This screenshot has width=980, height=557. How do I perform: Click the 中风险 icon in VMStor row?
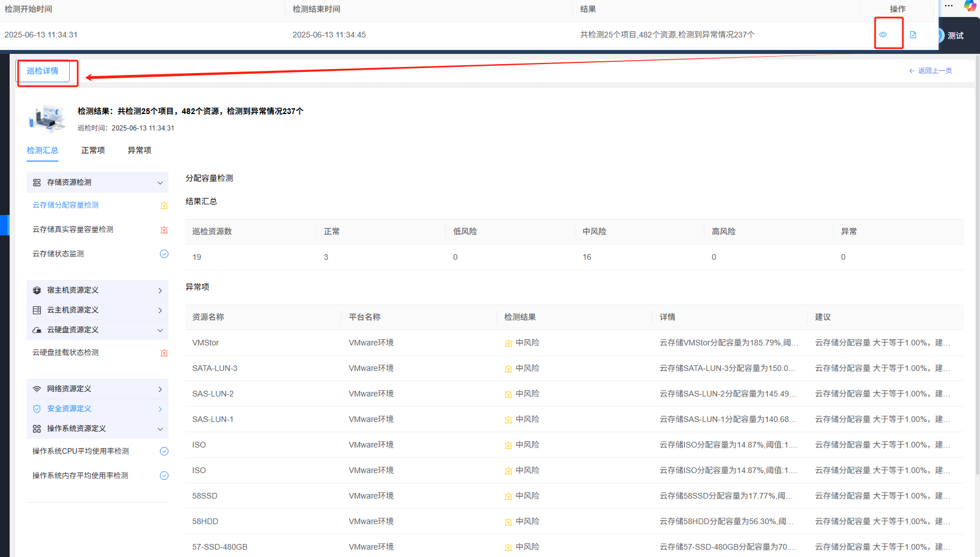click(x=508, y=343)
